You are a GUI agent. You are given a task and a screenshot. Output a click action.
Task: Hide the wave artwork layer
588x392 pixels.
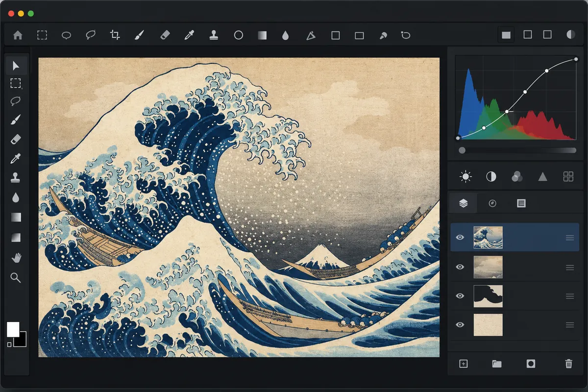(x=460, y=238)
